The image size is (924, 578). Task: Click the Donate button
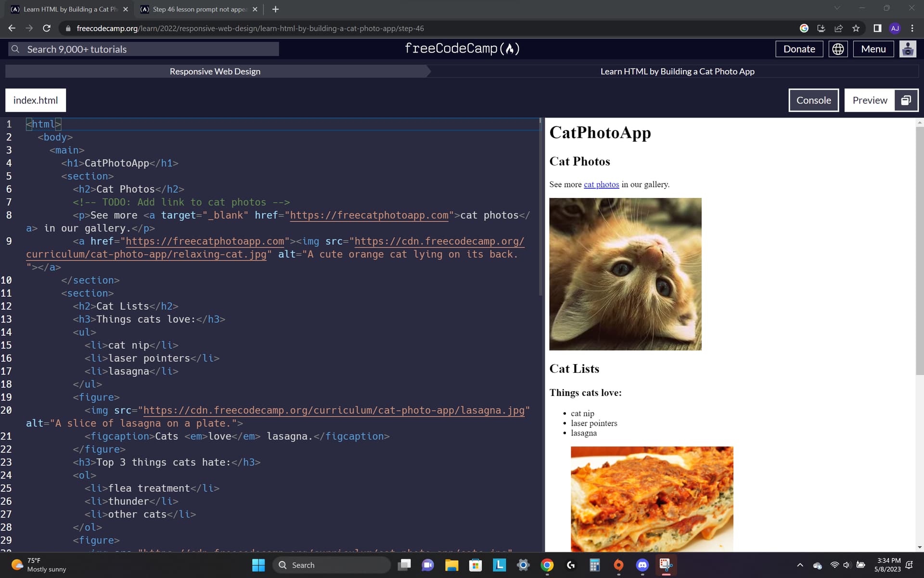click(799, 49)
